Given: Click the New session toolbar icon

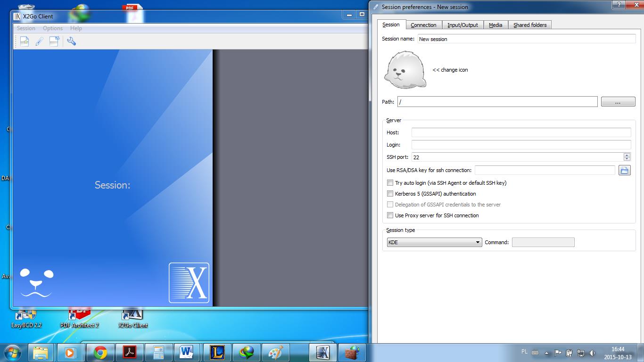Looking at the screenshot, I should [x=24, y=41].
